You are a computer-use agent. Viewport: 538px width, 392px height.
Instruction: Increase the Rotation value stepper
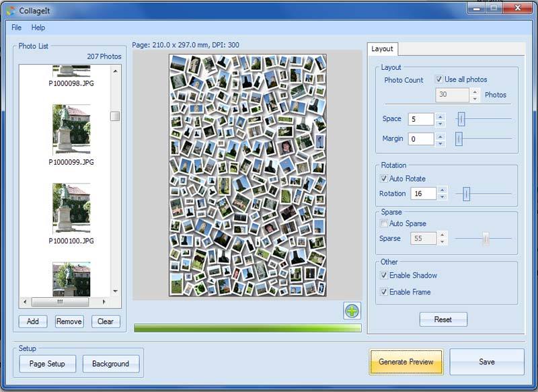[443, 190]
